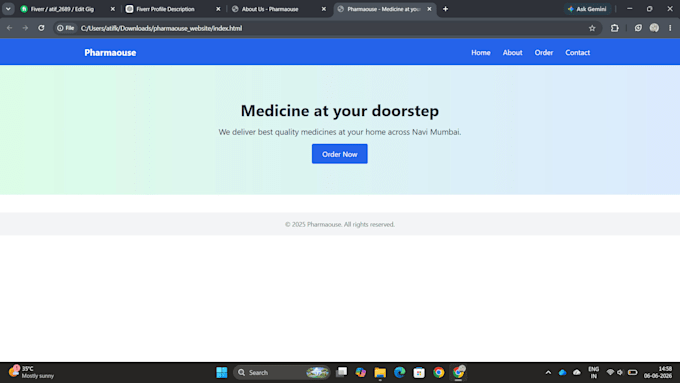Screen dimensions: 680x383
Task: Open the active Chrome profile taskbar icon
Action: coord(458,372)
